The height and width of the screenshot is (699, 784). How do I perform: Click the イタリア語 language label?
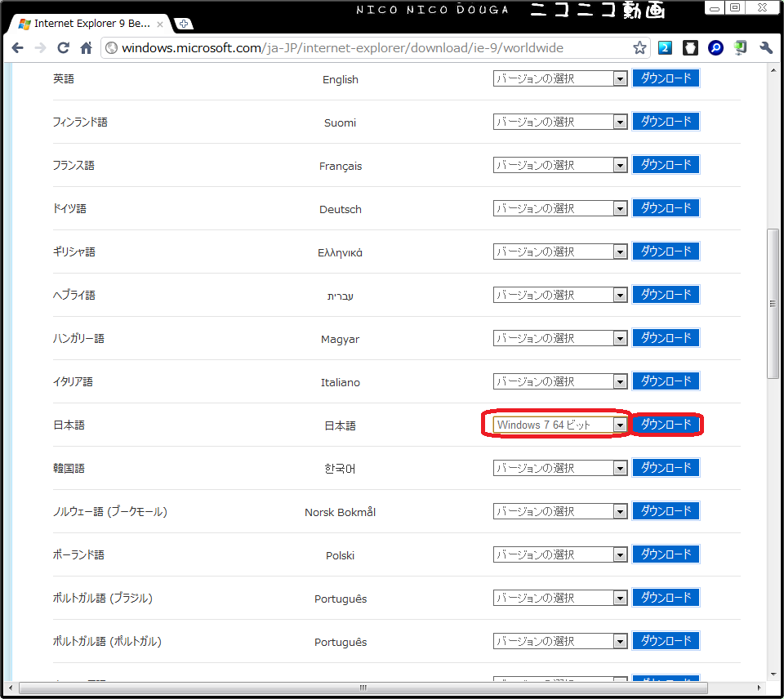coord(73,382)
